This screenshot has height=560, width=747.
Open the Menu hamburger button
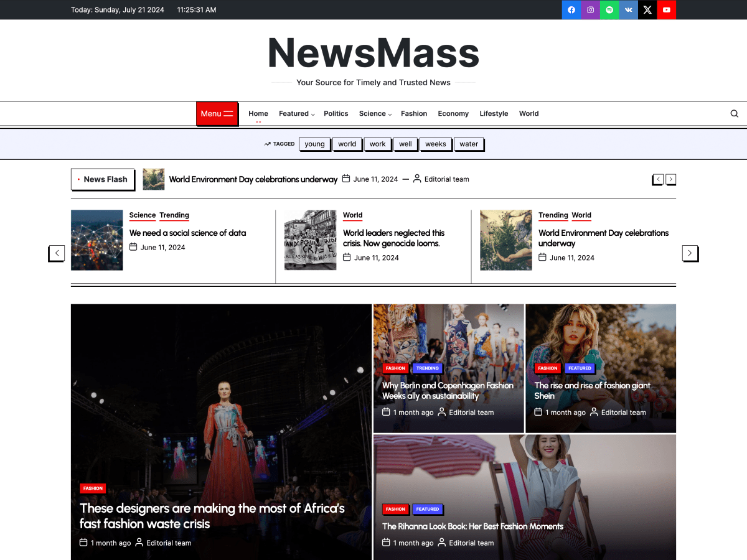(217, 113)
